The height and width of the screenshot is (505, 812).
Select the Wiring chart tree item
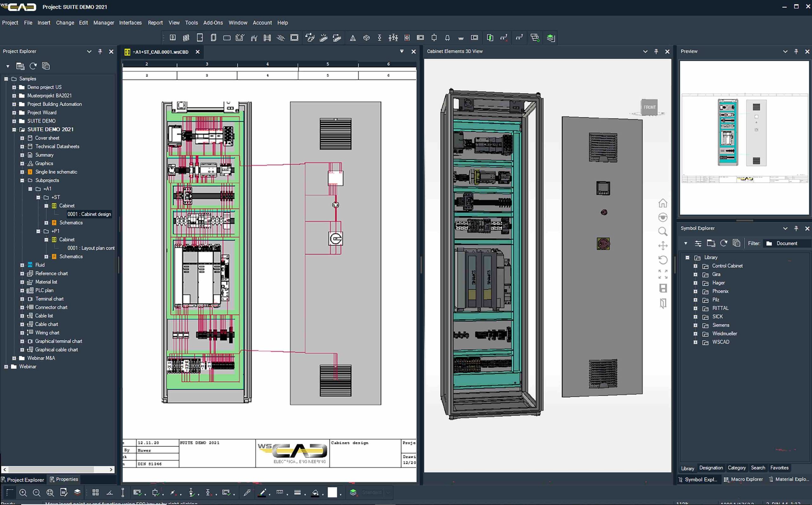click(47, 333)
